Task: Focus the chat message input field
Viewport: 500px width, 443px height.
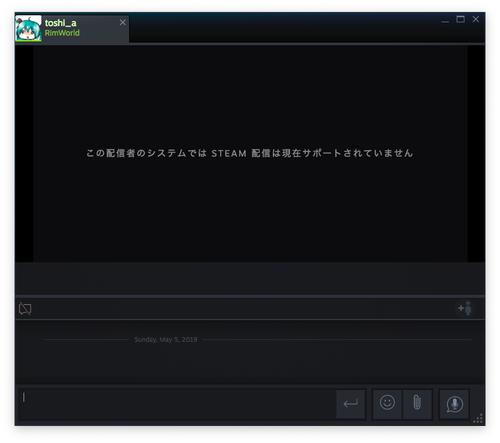Action: click(x=177, y=404)
